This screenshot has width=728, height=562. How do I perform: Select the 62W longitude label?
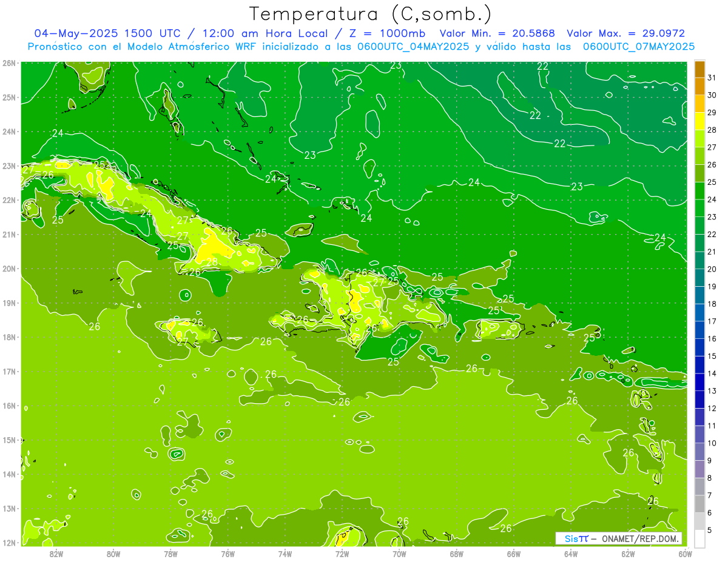[628, 554]
